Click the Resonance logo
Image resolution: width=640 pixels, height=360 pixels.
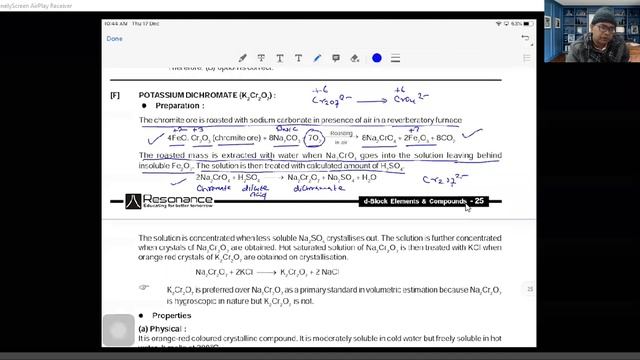click(x=169, y=201)
